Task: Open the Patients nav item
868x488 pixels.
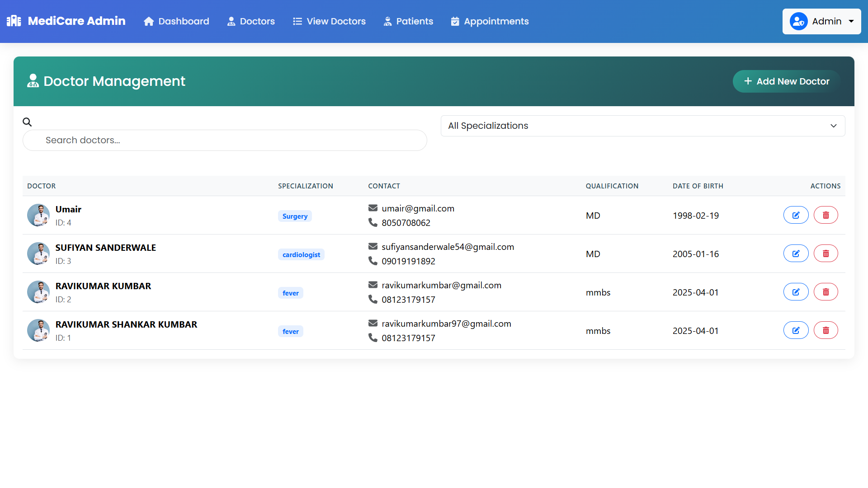Action: [x=408, y=21]
